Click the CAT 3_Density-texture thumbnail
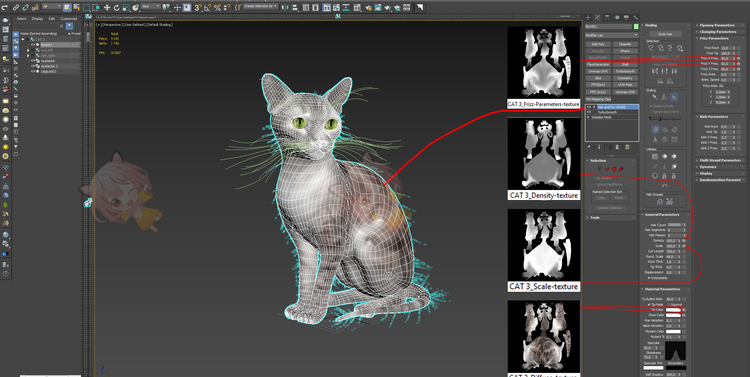This screenshot has height=377, width=750. point(544,154)
